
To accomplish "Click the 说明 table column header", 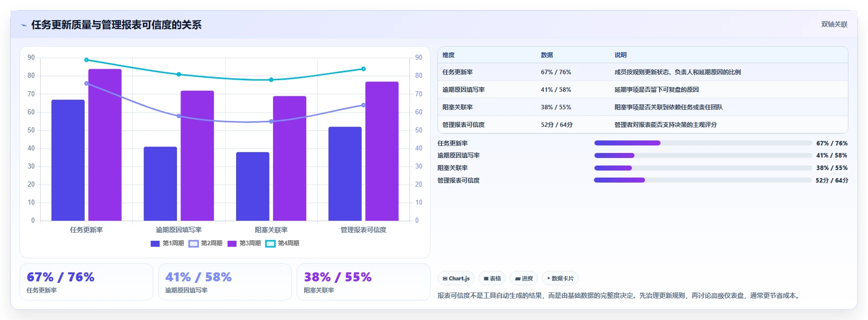I will pyautogui.click(x=620, y=55).
